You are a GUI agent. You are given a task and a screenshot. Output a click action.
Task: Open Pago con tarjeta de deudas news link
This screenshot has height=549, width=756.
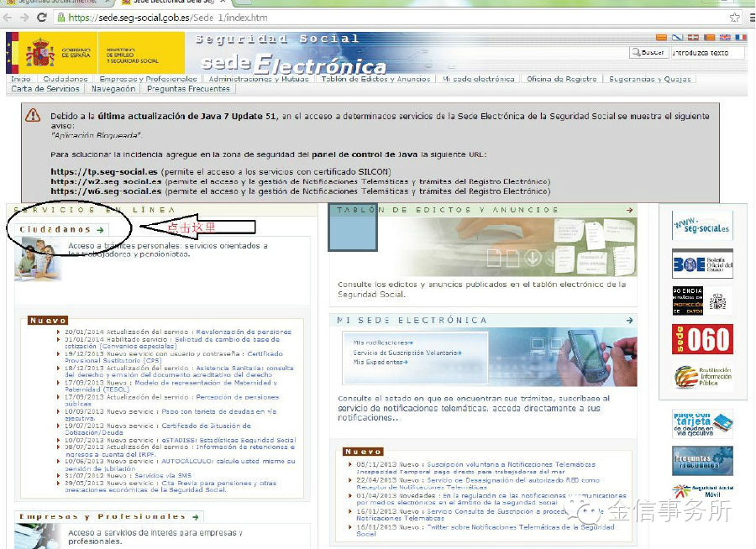pyautogui.click(x=171, y=415)
